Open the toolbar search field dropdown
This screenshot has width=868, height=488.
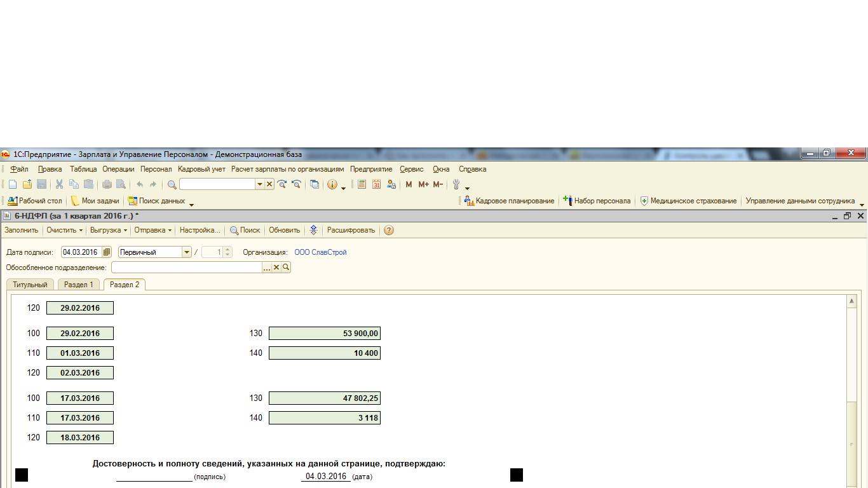coord(259,184)
